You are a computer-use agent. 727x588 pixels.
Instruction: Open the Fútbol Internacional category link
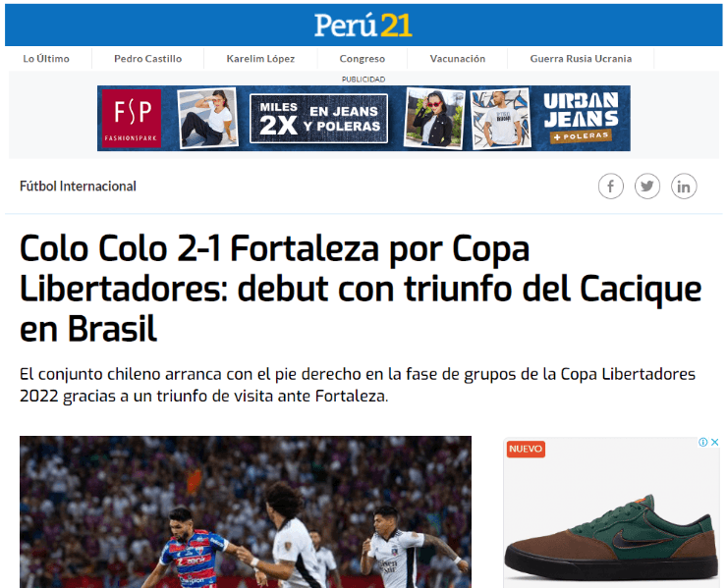78,187
